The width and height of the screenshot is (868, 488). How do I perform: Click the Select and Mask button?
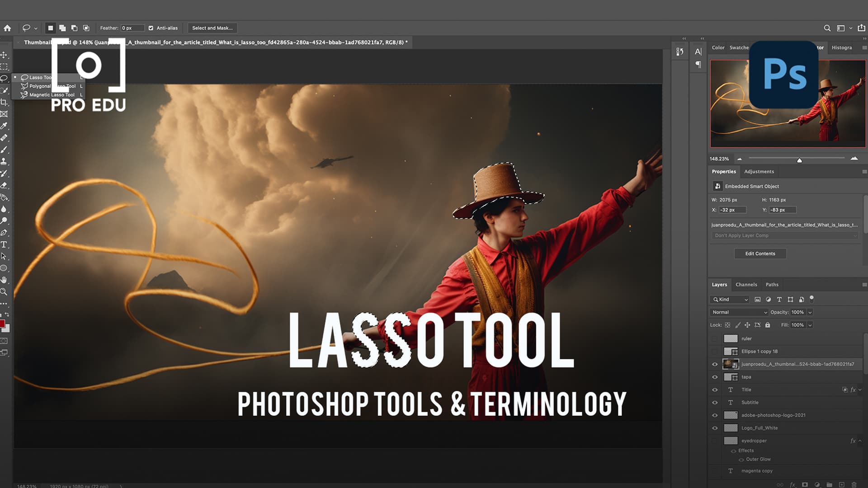pos(212,28)
